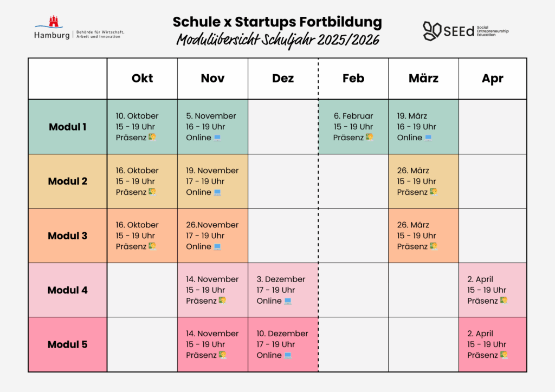Screen dimensions: 555x392
Task: Click the empty Modul 1 Dez cell
Action: point(283,127)
